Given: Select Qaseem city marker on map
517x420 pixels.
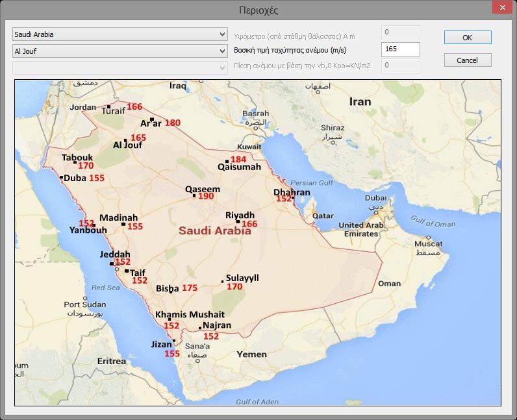Looking at the screenshot, I should pyautogui.click(x=194, y=196).
